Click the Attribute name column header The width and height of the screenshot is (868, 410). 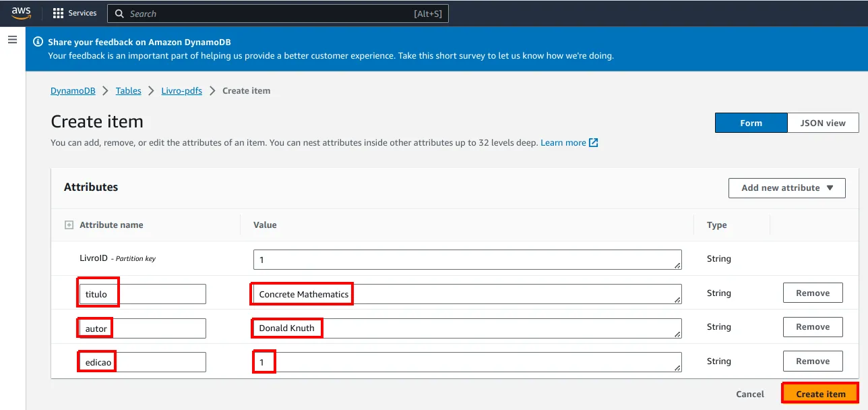tap(111, 225)
